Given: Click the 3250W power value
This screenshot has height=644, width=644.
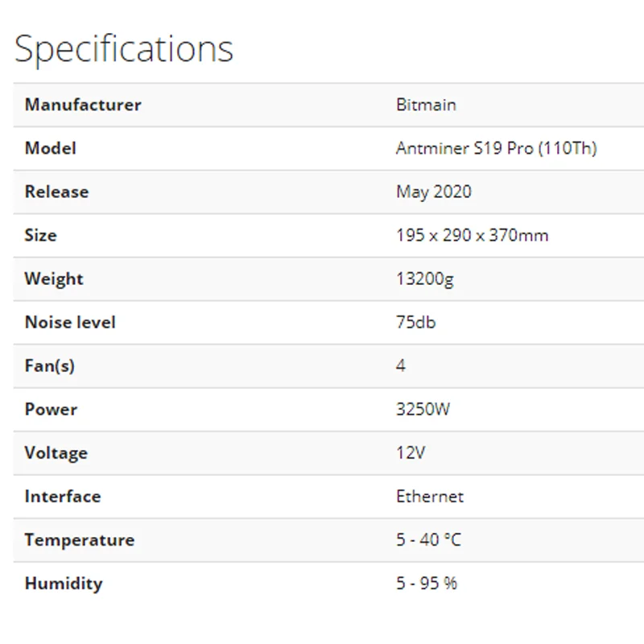Looking at the screenshot, I should (423, 409).
